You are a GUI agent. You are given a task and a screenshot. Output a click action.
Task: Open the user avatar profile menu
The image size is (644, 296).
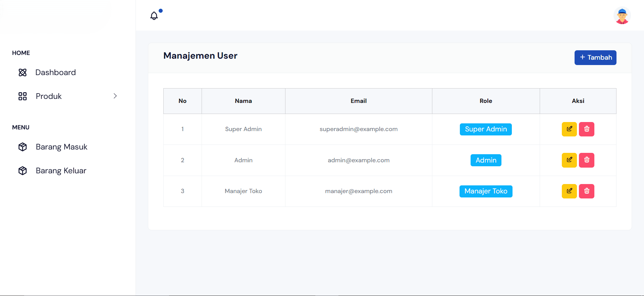(622, 16)
